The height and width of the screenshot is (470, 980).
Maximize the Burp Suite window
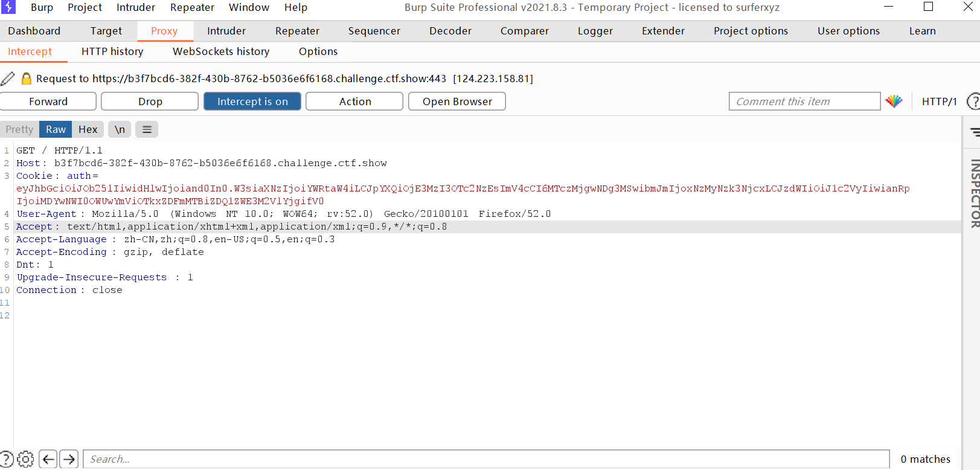click(x=928, y=7)
